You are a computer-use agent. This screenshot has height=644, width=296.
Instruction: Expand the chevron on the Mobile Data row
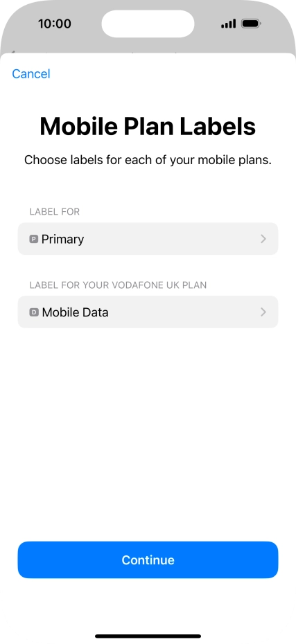263,312
